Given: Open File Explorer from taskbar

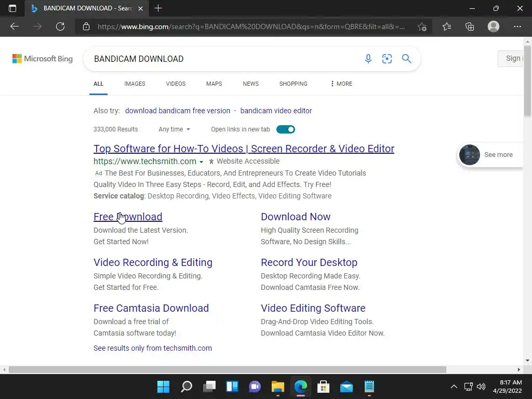Looking at the screenshot, I should (277, 387).
